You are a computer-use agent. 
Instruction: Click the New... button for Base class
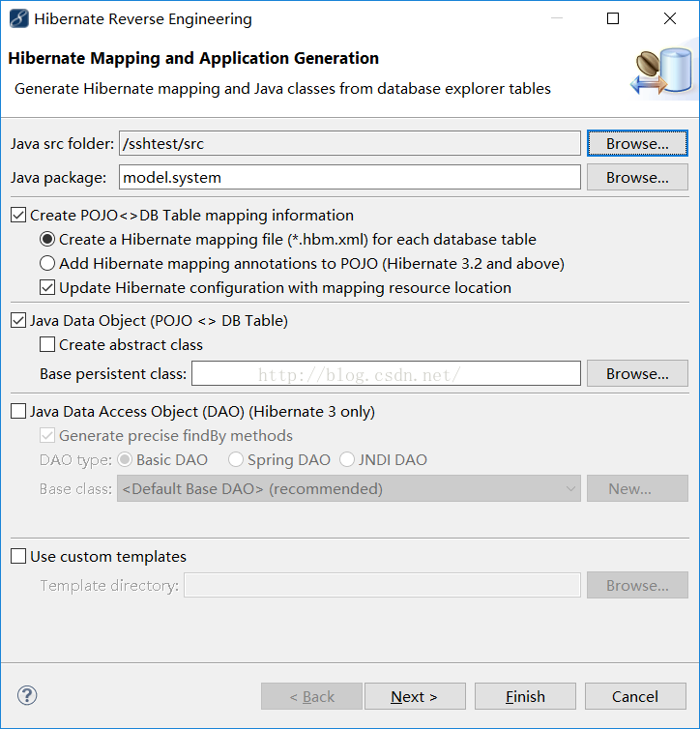pyautogui.click(x=637, y=488)
